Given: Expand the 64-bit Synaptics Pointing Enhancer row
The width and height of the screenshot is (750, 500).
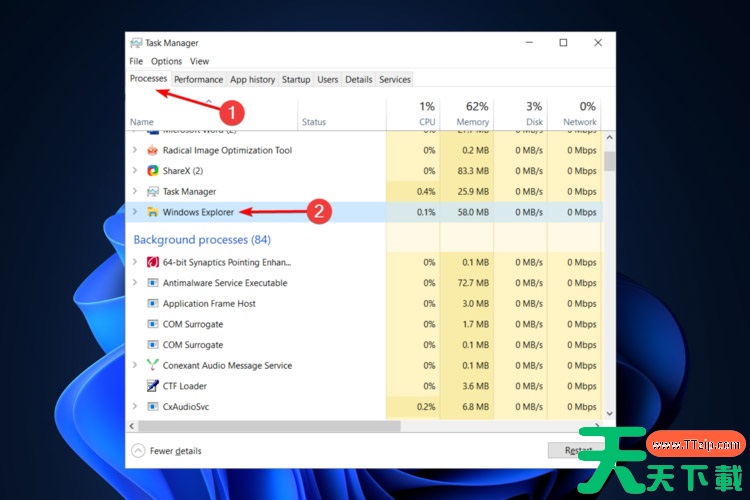Looking at the screenshot, I should coord(135,262).
